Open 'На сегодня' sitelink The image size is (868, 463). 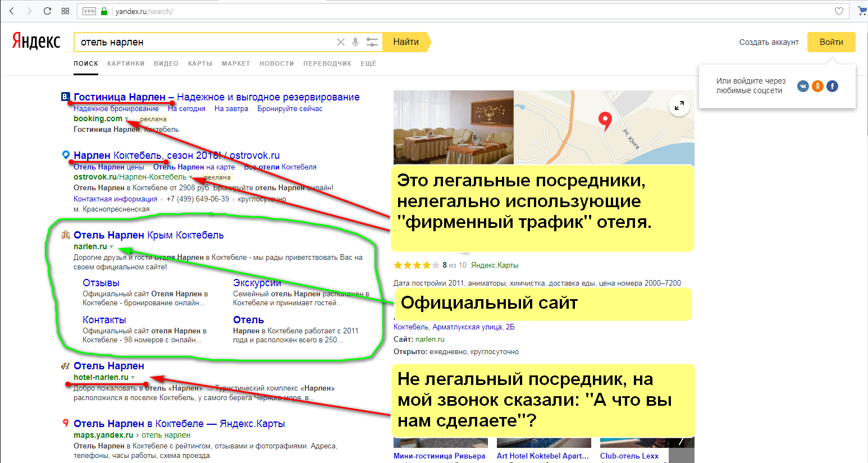pos(186,109)
